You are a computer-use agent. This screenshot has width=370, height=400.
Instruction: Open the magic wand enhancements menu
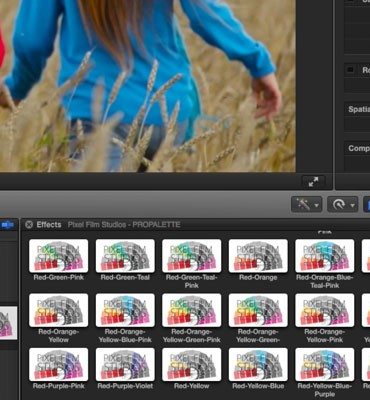[307, 204]
